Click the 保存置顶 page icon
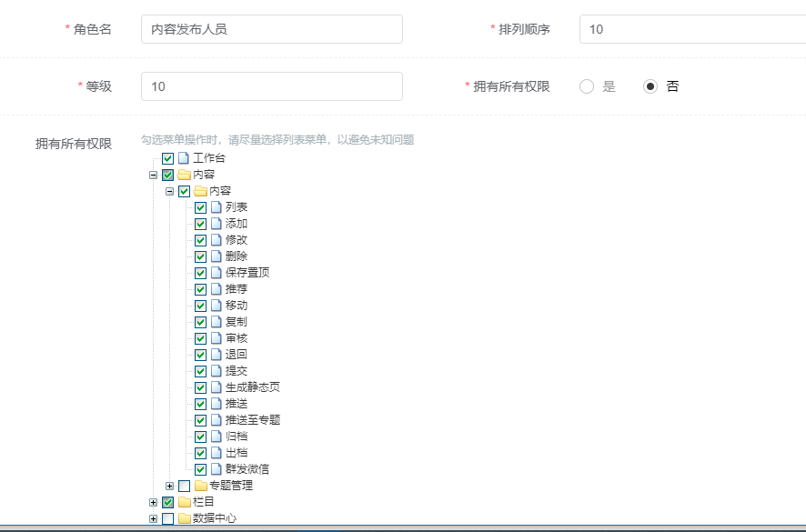Image resolution: width=806 pixels, height=532 pixels. coord(216,273)
